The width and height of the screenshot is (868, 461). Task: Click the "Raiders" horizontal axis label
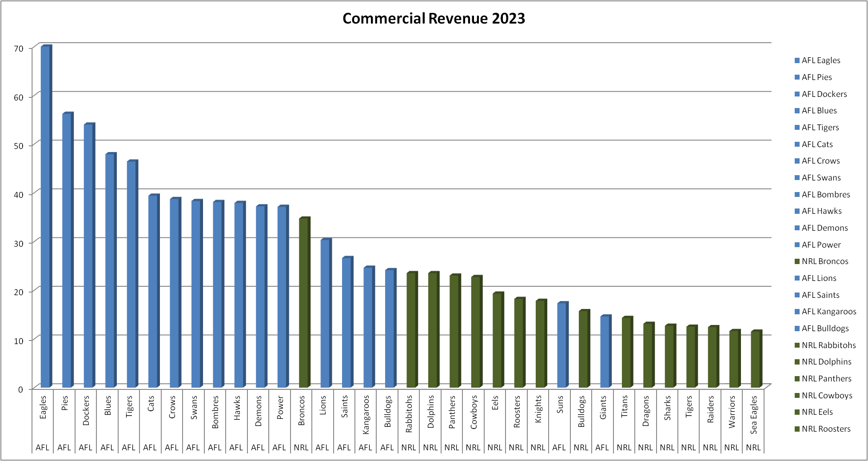pyautogui.click(x=710, y=409)
